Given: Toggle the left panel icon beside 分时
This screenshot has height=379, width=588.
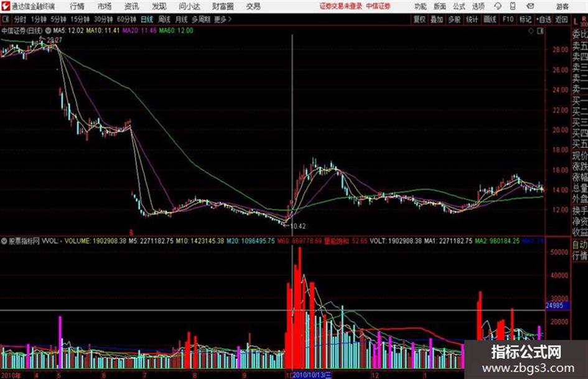Looking at the screenshot, I should click(5, 19).
